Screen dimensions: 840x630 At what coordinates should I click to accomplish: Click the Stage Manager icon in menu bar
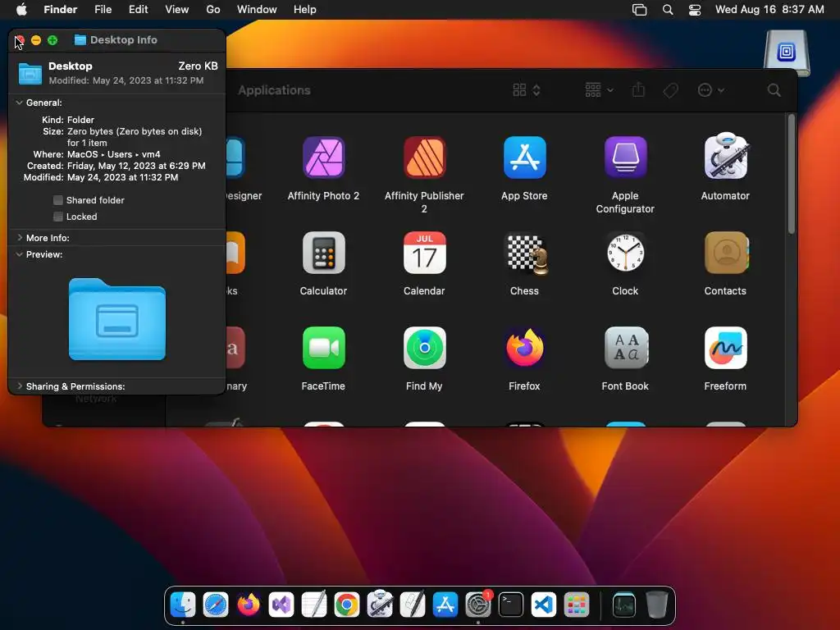pyautogui.click(x=639, y=10)
